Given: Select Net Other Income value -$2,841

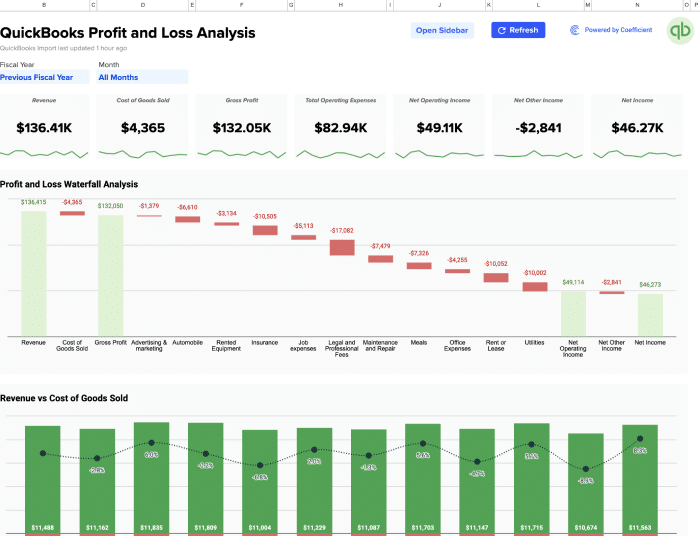Looking at the screenshot, I should pyautogui.click(x=538, y=128).
